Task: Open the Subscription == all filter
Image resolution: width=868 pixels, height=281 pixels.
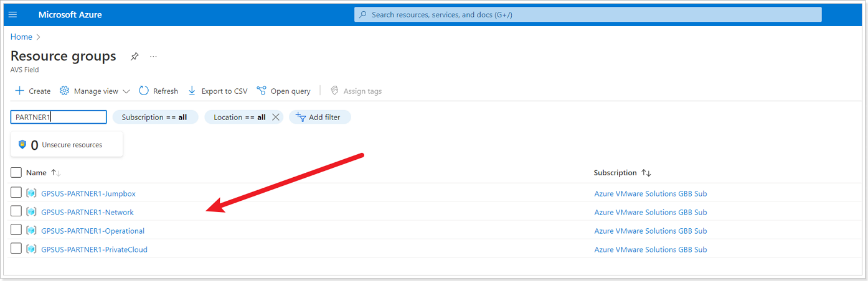Action: 155,117
